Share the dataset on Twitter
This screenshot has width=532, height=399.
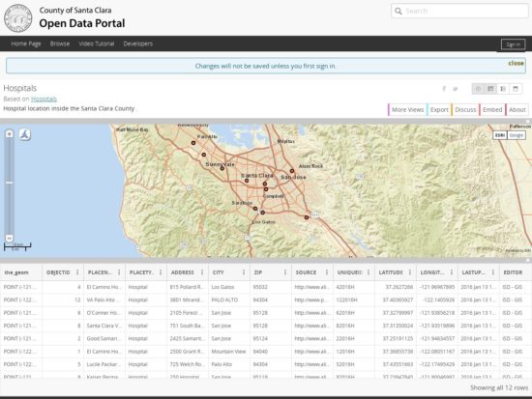pos(456,89)
